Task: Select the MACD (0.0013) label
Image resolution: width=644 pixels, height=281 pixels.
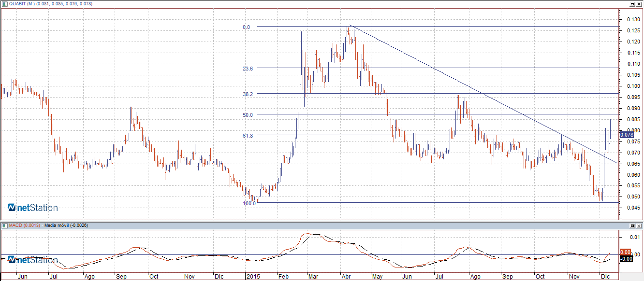Action: (24, 225)
